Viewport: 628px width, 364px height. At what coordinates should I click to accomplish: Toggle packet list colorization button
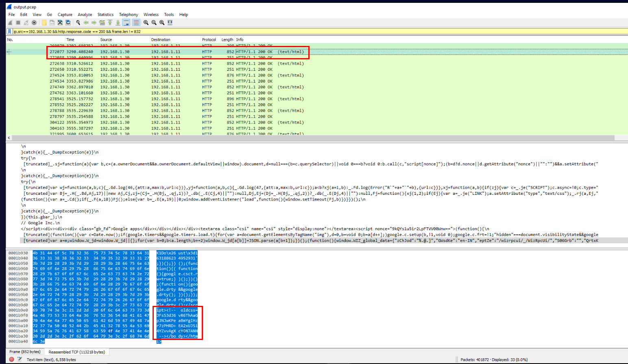coord(136,23)
